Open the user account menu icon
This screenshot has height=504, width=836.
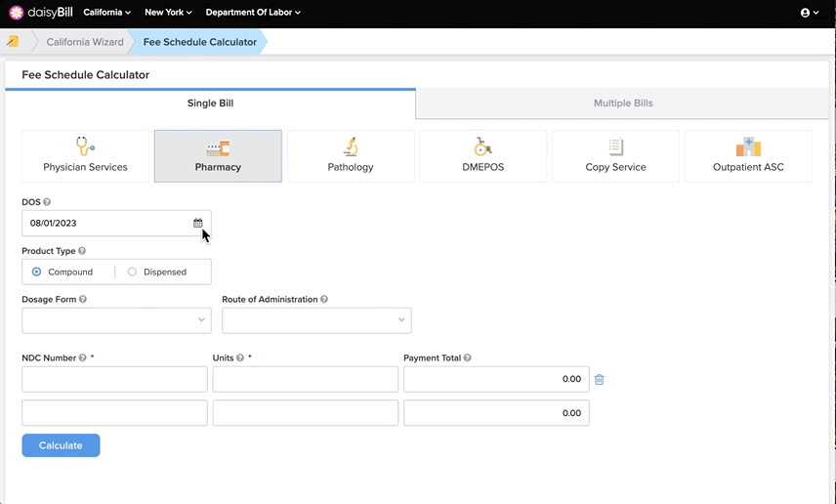pyautogui.click(x=810, y=13)
